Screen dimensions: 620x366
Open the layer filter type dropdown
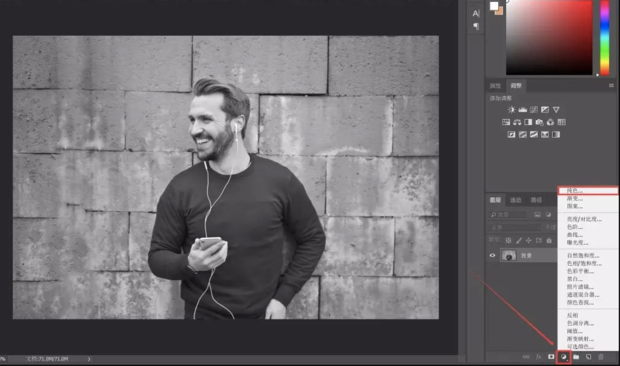[508, 215]
